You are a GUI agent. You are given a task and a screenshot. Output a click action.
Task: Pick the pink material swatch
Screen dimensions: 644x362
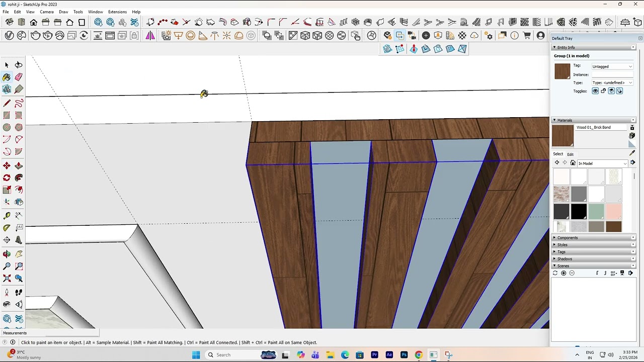[614, 211]
